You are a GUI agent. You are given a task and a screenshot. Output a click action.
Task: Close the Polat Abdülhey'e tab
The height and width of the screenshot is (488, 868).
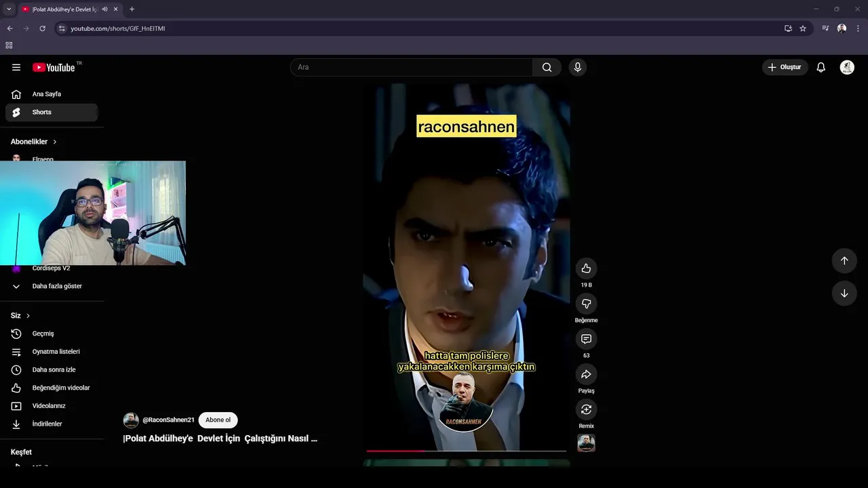[116, 9]
